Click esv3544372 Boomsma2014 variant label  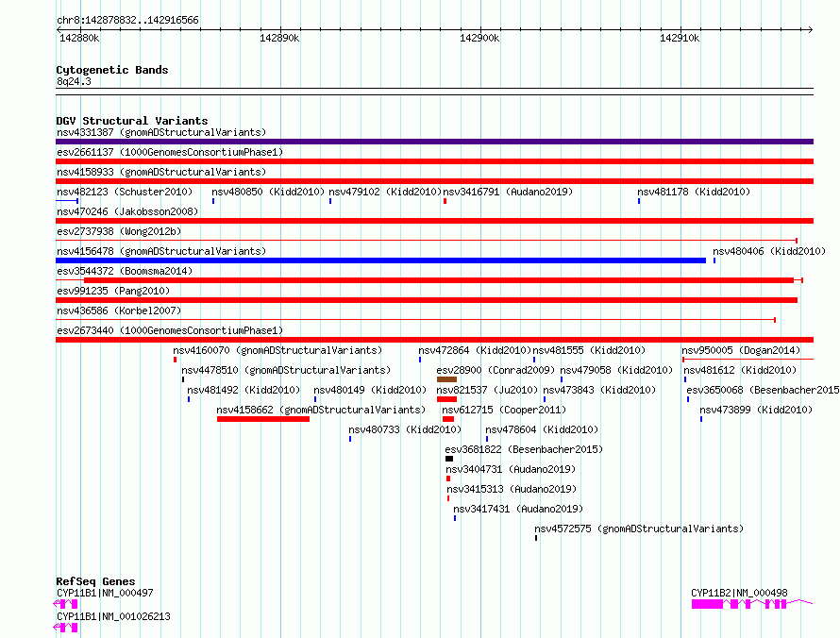(x=125, y=271)
